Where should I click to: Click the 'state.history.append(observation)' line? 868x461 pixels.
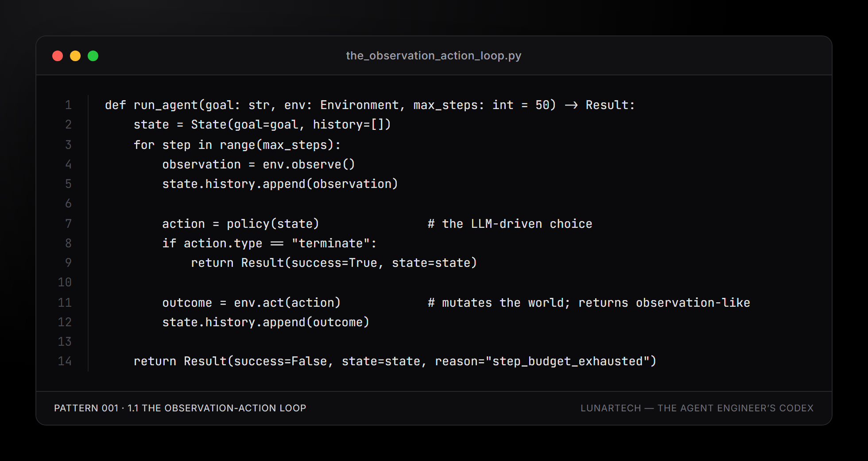pyautogui.click(x=280, y=184)
